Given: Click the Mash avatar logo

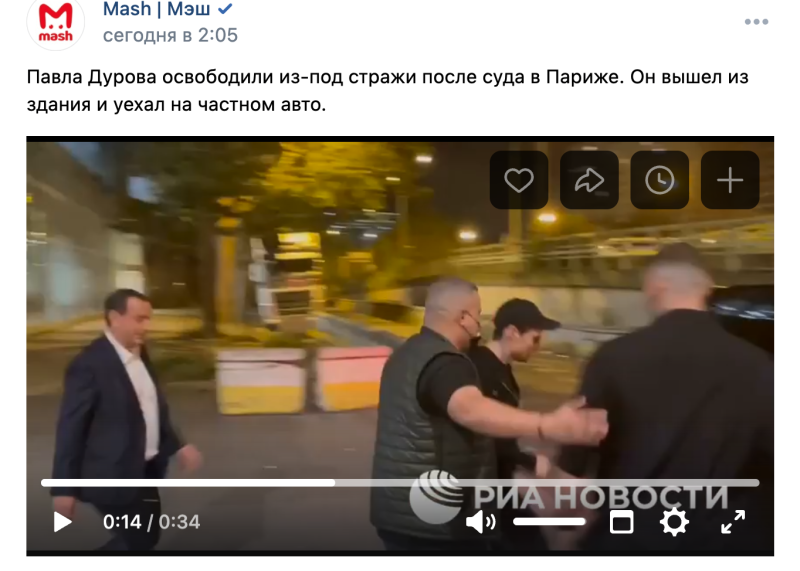Looking at the screenshot, I should [56, 23].
